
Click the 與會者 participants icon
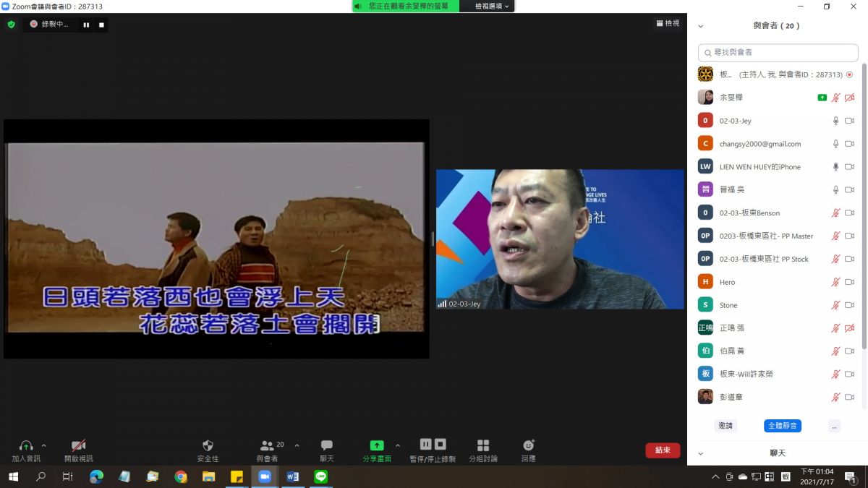268,445
